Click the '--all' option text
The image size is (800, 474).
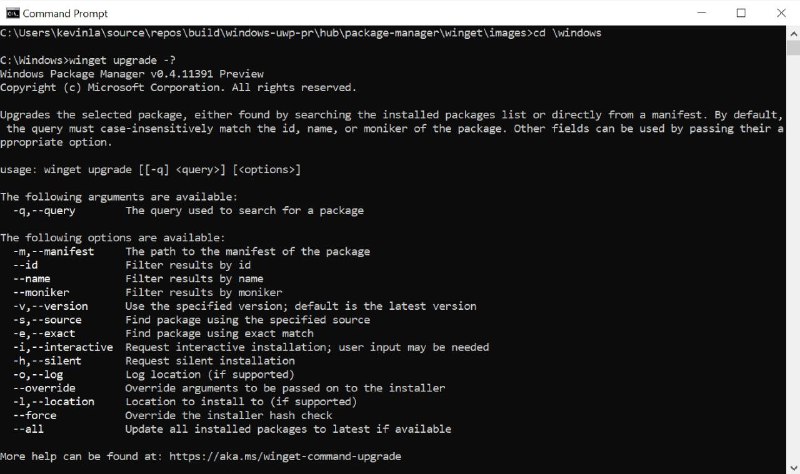click(29, 429)
